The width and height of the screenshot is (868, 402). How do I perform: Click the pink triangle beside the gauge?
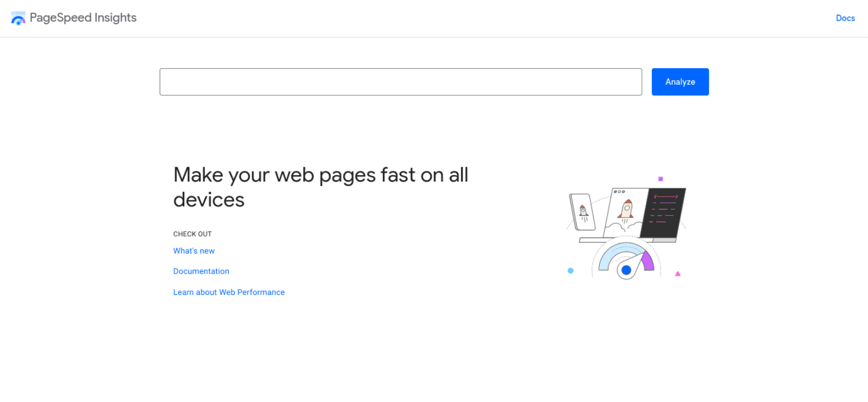[x=678, y=273]
